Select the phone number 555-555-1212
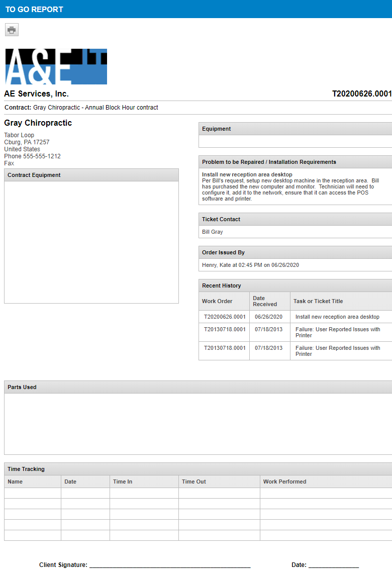 click(x=42, y=156)
